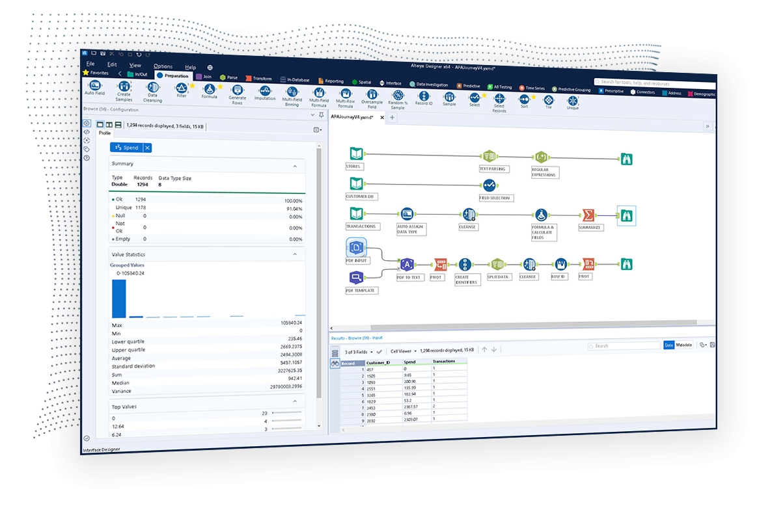Select the Record ID tool

424,98
